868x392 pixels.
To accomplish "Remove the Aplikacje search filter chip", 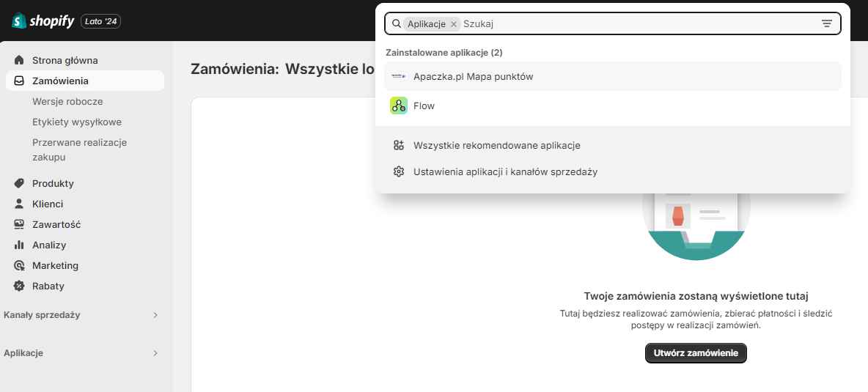I will tap(454, 24).
